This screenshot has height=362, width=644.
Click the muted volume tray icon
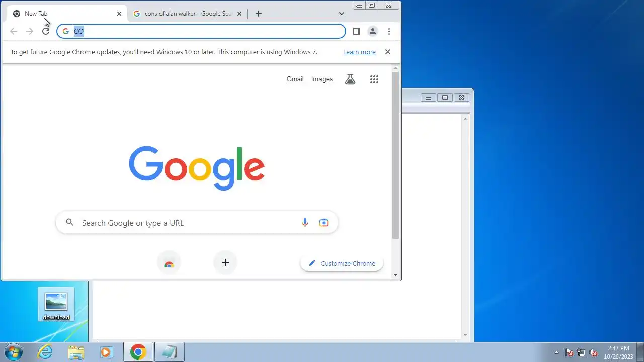(594, 352)
